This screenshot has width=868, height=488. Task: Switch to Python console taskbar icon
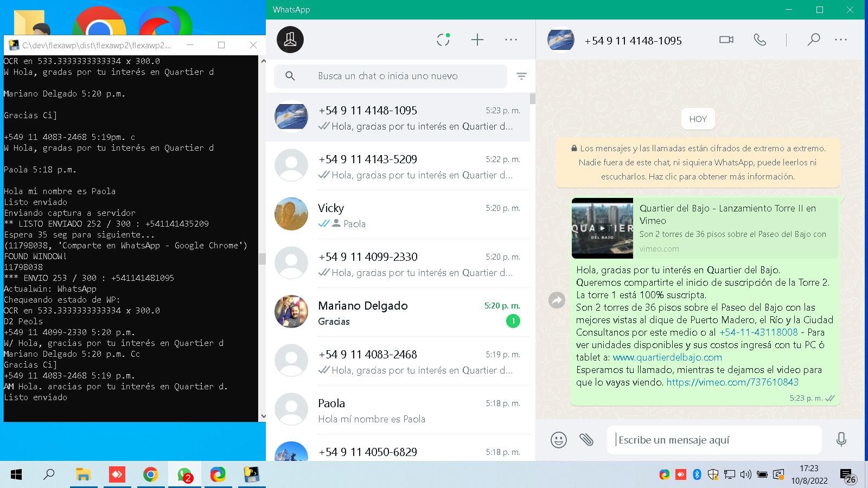(251, 475)
